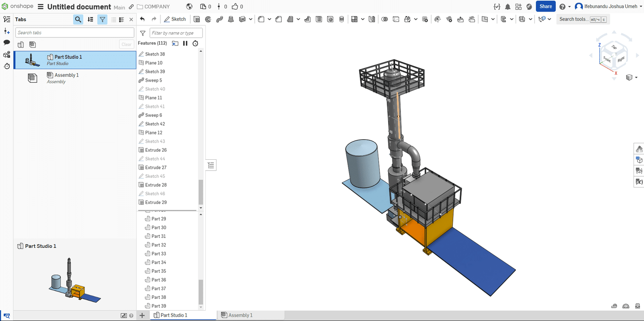The height and width of the screenshot is (321, 644).
Task: Click the Boolean tool icon
Action: (384, 19)
